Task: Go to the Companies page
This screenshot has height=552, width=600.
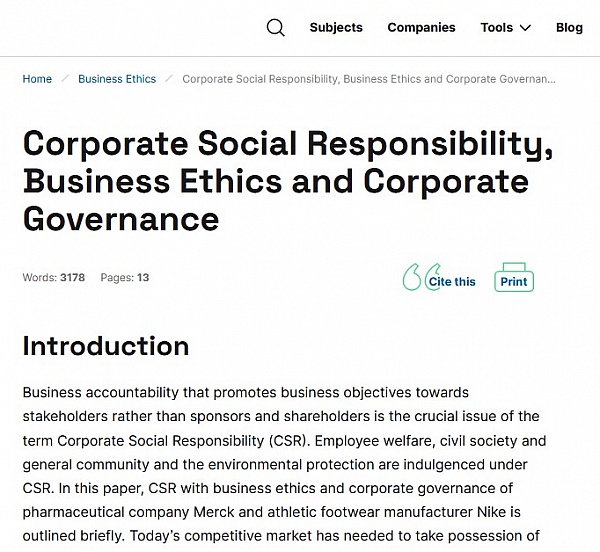Action: [x=421, y=28]
